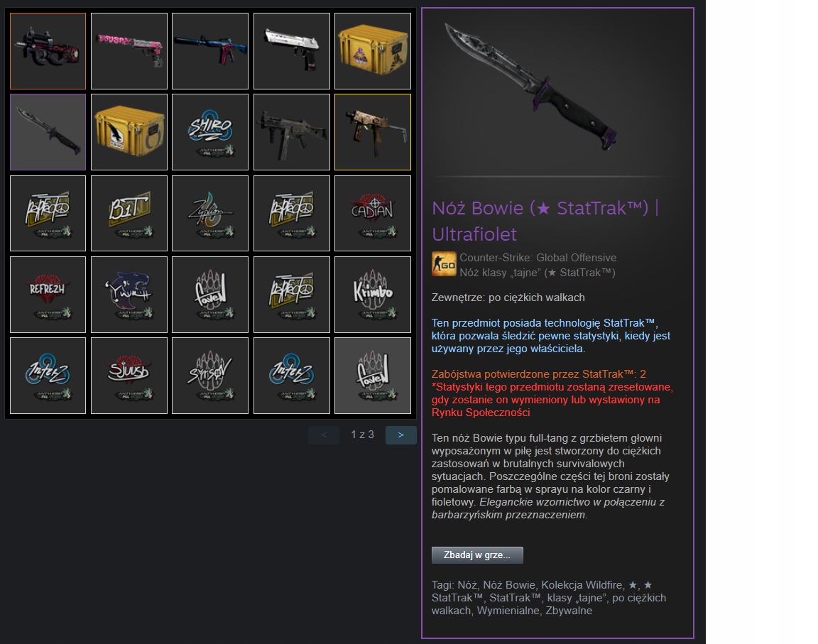The height and width of the screenshot is (644, 818).
Task: Select the CADIAN autograph sticker
Action: pyautogui.click(x=373, y=213)
